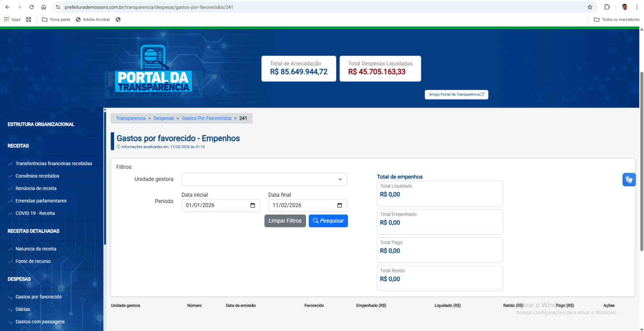The width and height of the screenshot is (644, 331).
Task: Open calendar picker for Data final
Action: point(340,205)
